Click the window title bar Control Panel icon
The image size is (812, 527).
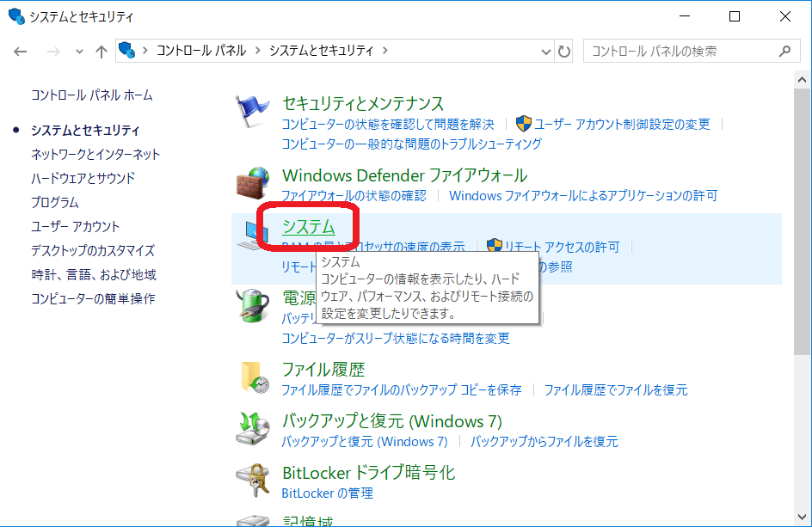click(16, 16)
